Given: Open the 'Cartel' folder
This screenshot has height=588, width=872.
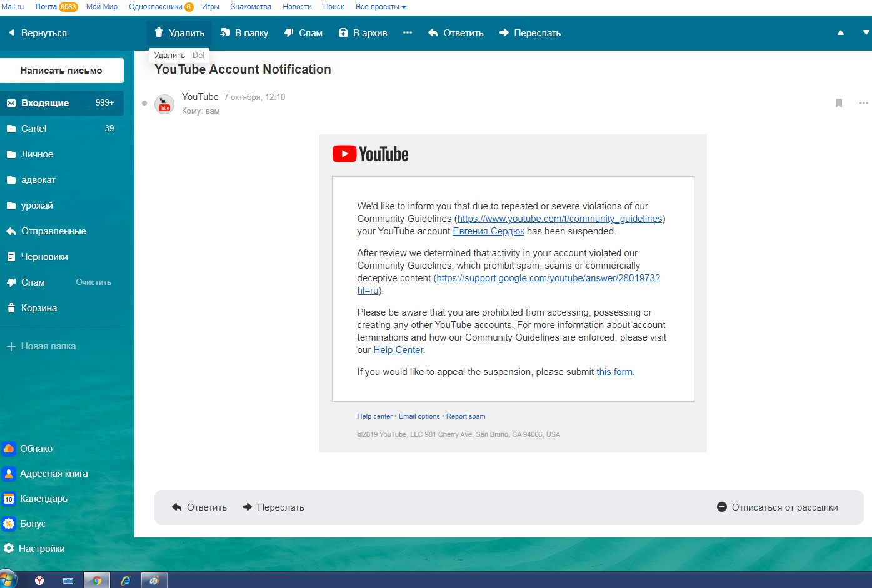Looking at the screenshot, I should click(x=61, y=129).
